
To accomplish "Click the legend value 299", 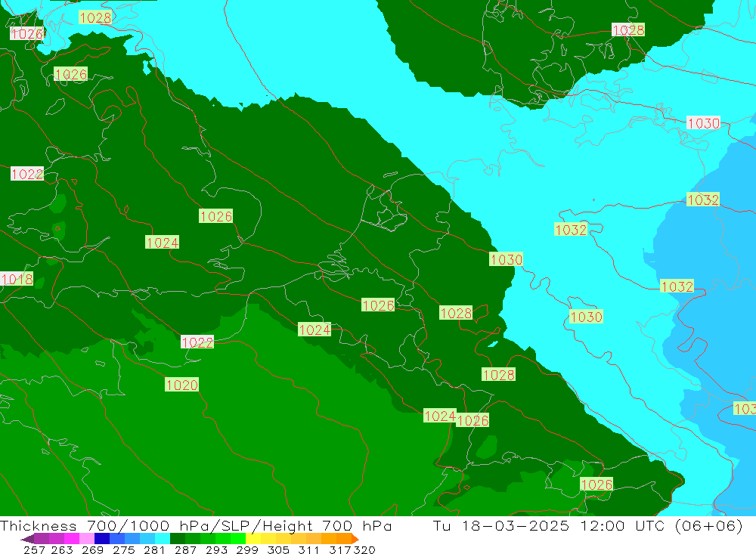I will click(247, 549).
